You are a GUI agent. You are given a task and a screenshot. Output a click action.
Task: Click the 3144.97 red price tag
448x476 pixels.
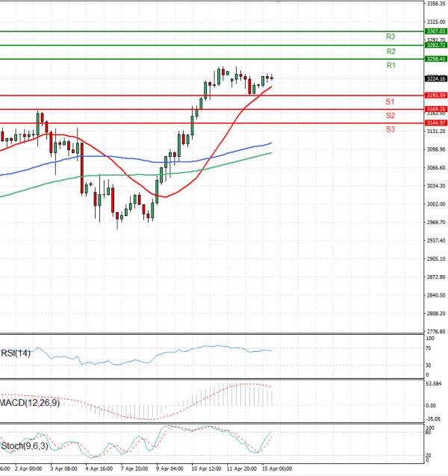tap(435, 123)
